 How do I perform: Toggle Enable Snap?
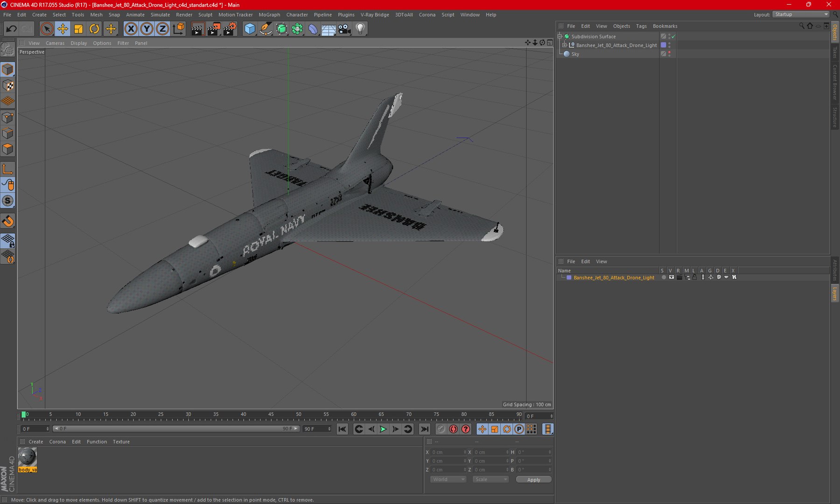[8, 221]
